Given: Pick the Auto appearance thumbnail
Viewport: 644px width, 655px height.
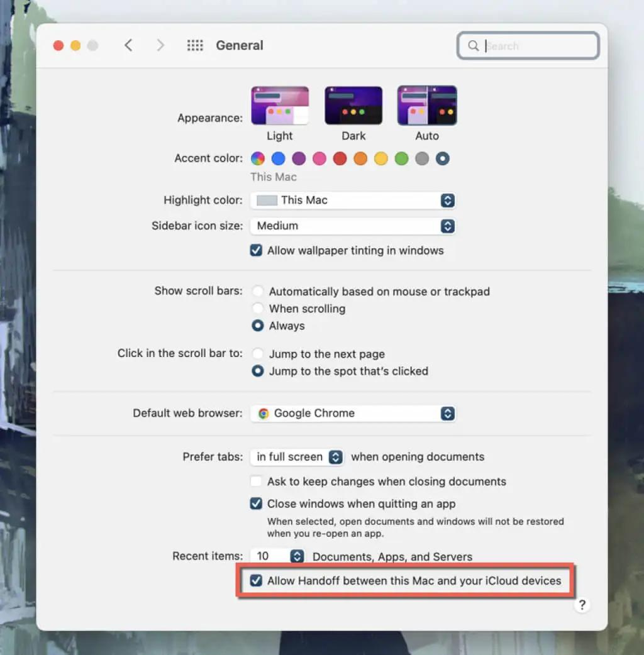Looking at the screenshot, I should [427, 106].
